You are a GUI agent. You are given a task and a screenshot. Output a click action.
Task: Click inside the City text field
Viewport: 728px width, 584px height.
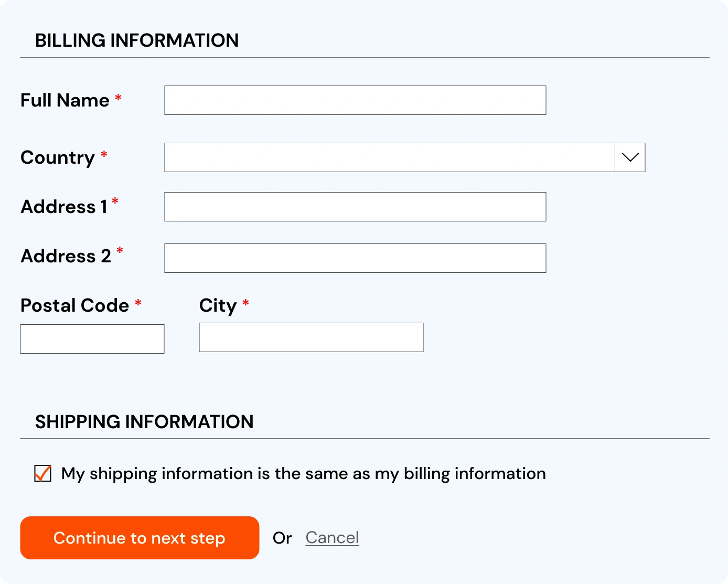[311, 337]
